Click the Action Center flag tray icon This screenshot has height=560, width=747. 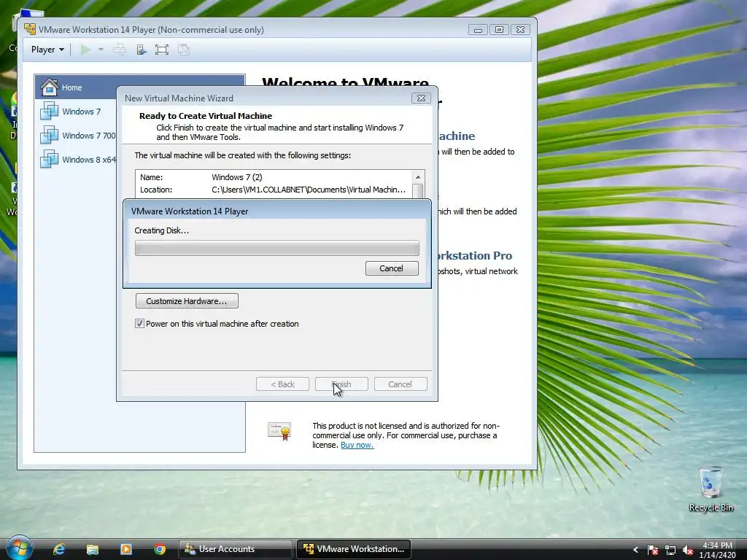[x=653, y=550]
